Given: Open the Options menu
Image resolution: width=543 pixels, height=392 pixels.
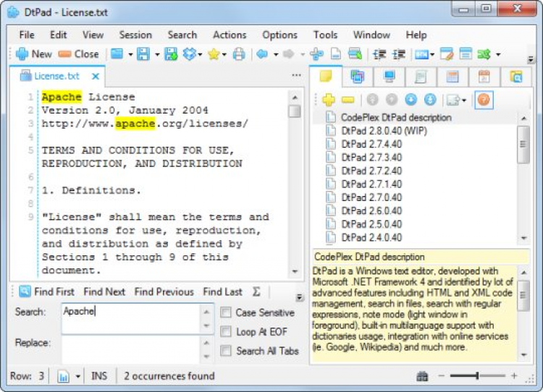Looking at the screenshot, I should click(x=279, y=35).
